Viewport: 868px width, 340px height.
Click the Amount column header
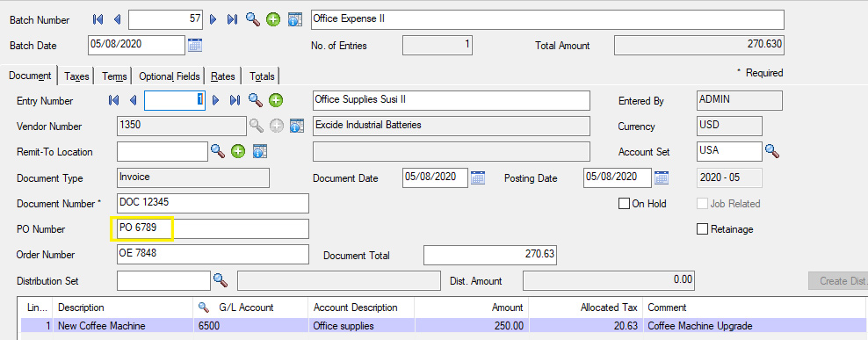pyautogui.click(x=472, y=307)
